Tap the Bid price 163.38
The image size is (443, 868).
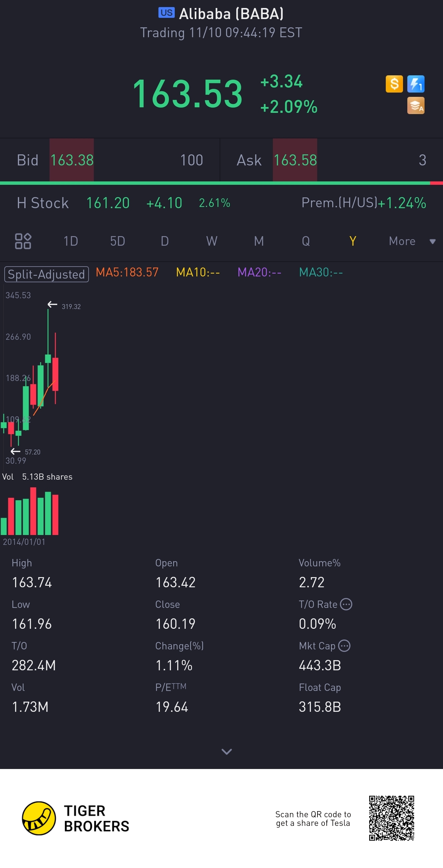pos(72,160)
